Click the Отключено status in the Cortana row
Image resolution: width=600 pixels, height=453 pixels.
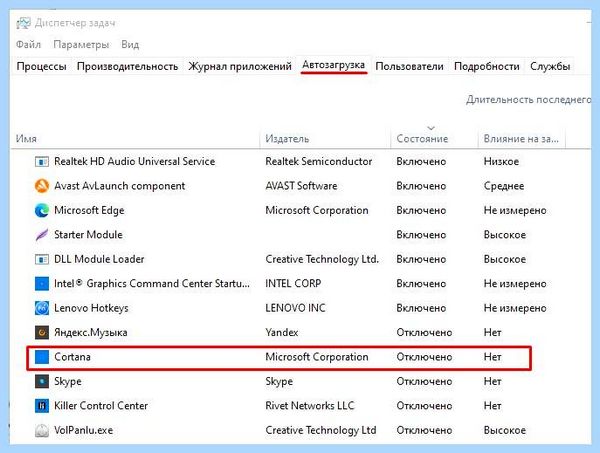(x=424, y=357)
